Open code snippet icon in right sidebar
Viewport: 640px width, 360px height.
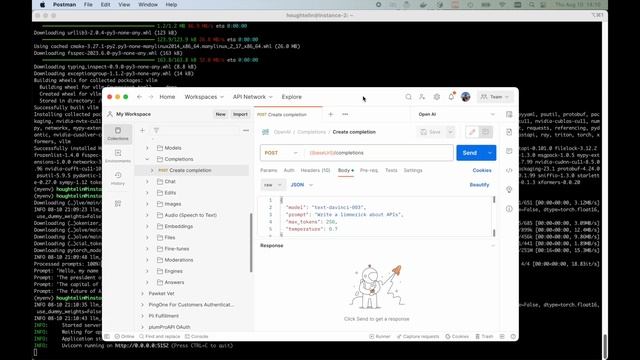click(x=509, y=170)
